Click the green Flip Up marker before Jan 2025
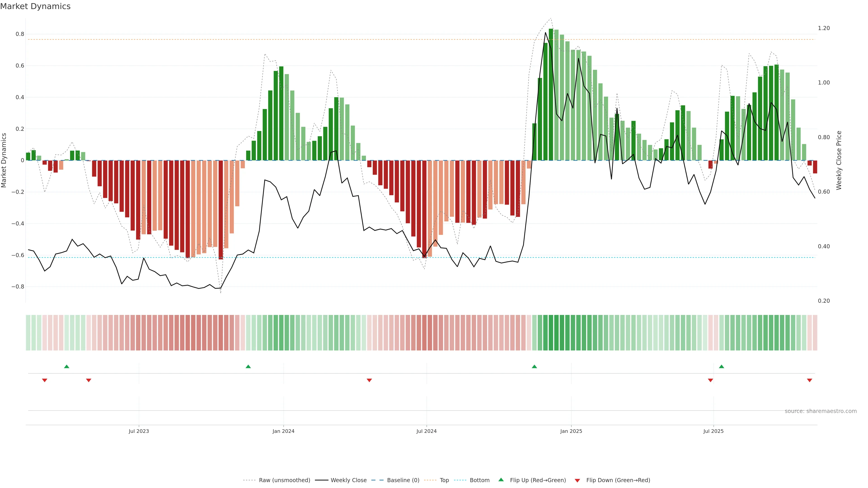This screenshot has width=868, height=488. click(534, 366)
